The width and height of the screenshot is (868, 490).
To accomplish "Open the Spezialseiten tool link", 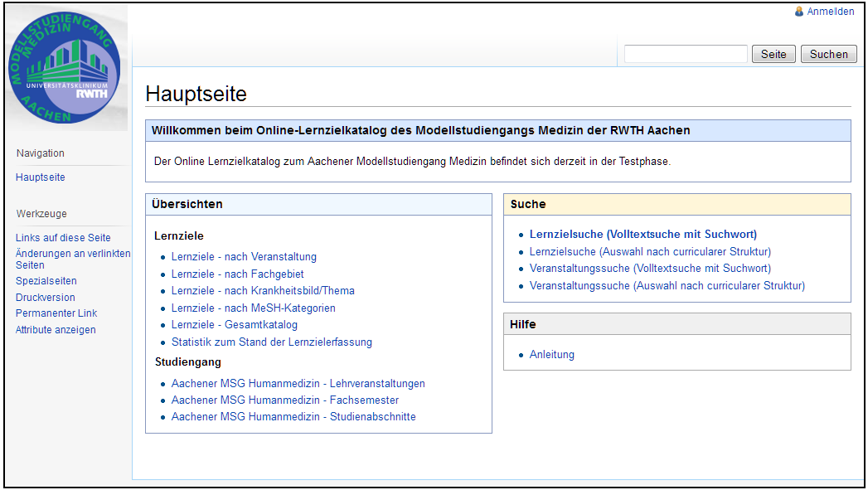I will tap(46, 281).
